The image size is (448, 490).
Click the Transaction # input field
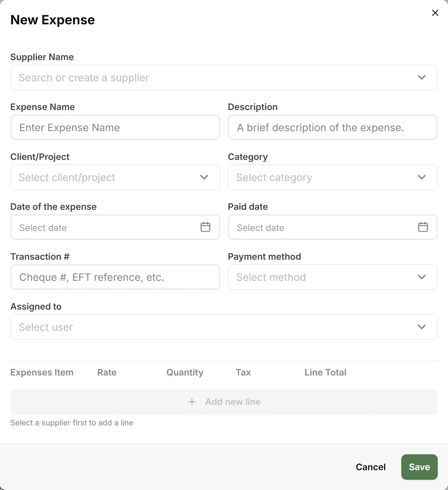point(115,277)
